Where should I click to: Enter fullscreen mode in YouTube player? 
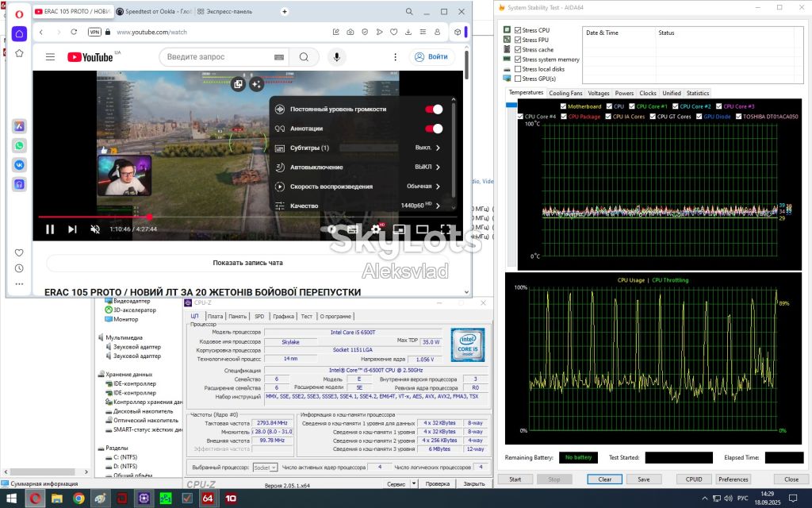(x=446, y=229)
